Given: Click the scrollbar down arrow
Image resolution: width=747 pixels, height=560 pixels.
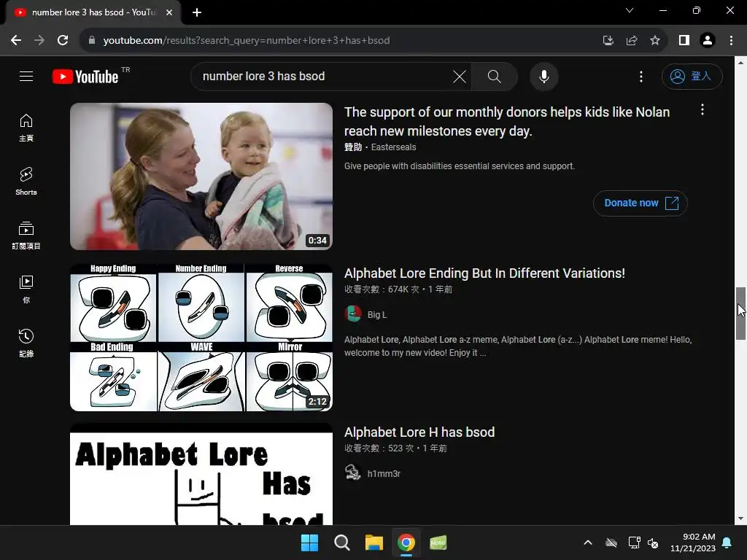Looking at the screenshot, I should tap(740, 518).
